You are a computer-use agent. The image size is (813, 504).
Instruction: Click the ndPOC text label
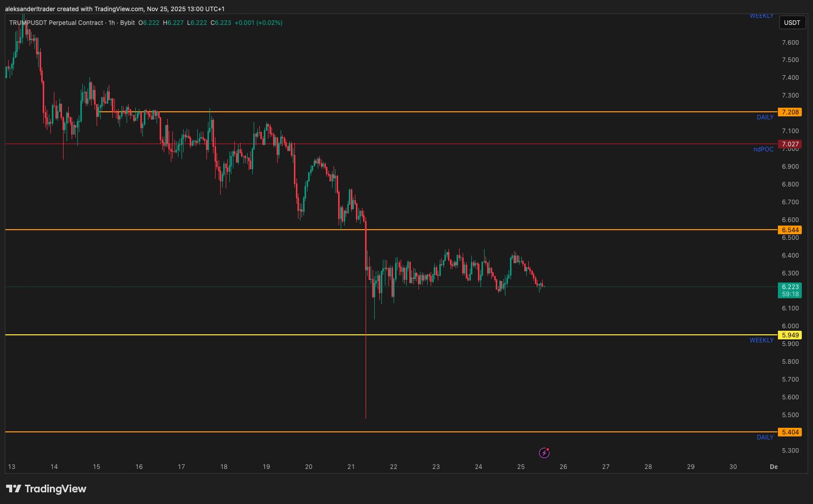coord(763,149)
